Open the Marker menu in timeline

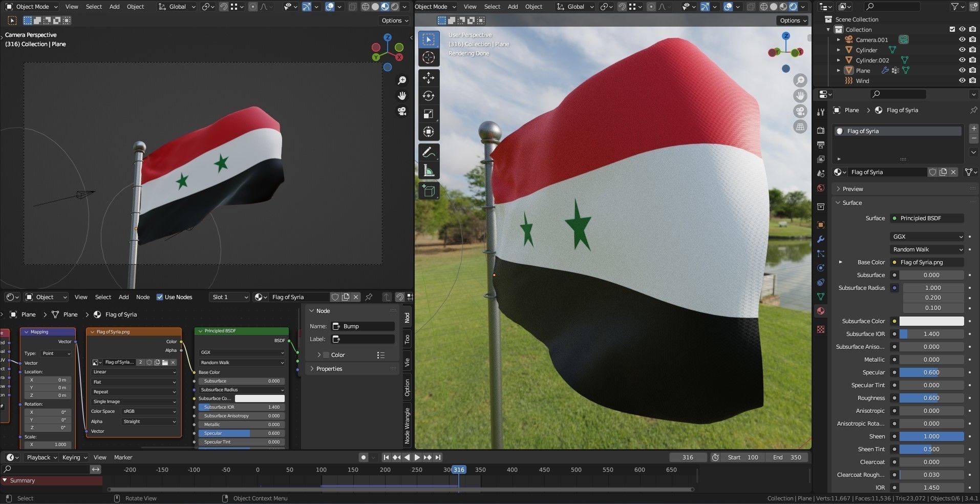click(x=123, y=457)
